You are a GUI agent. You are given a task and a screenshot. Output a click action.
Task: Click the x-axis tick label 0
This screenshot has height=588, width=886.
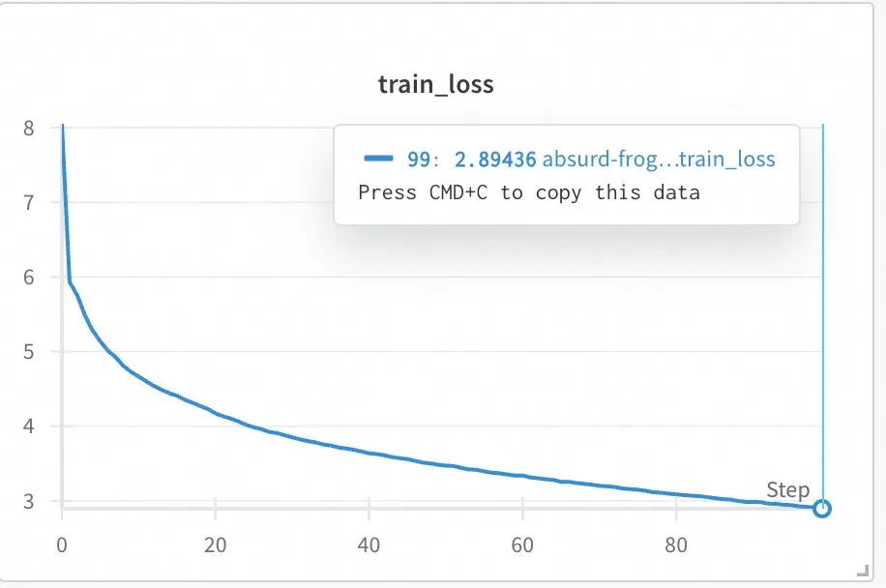[x=62, y=545]
